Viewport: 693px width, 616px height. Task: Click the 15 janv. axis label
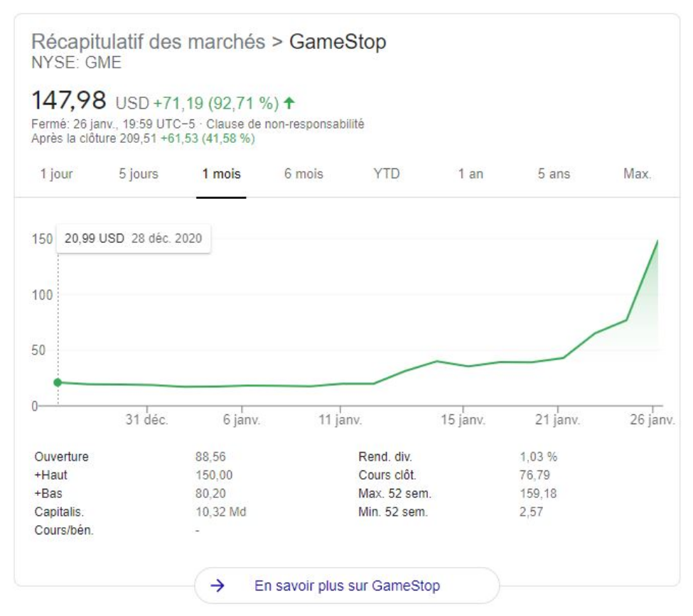point(463,420)
